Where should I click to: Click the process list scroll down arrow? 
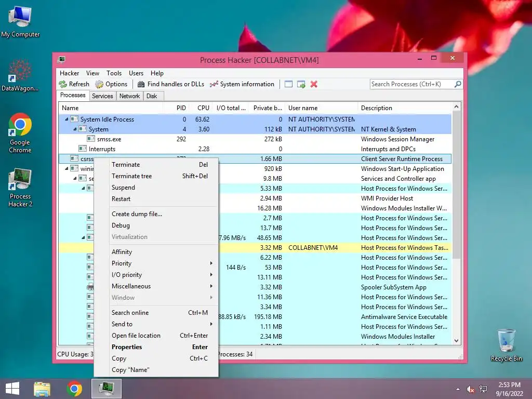[456, 341]
